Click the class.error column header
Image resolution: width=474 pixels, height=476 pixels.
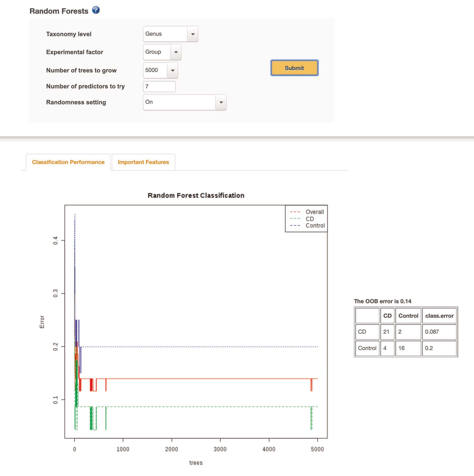439,316
